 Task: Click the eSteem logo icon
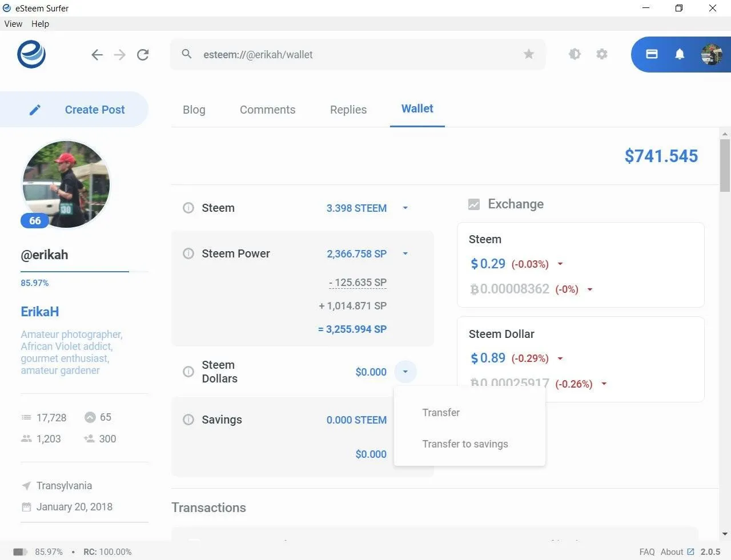tap(31, 54)
